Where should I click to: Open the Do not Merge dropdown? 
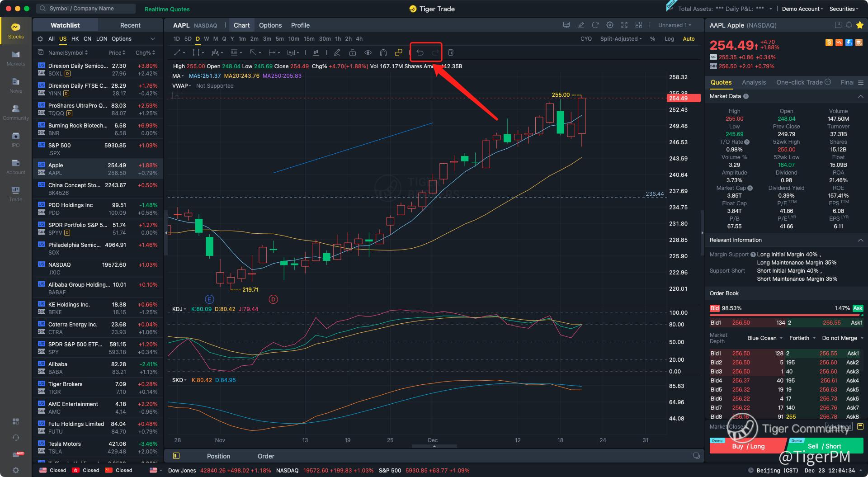(843, 338)
